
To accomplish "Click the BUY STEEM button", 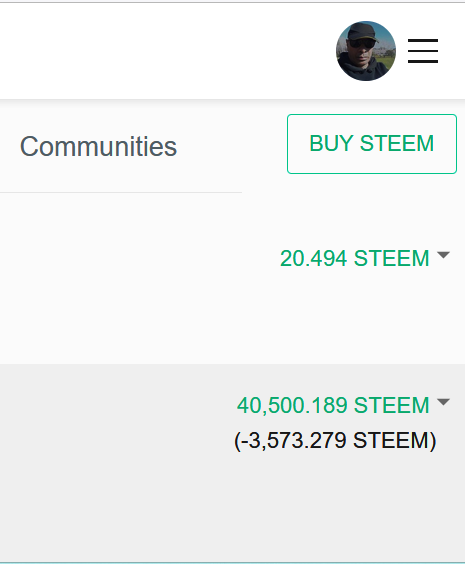I will point(372,144).
